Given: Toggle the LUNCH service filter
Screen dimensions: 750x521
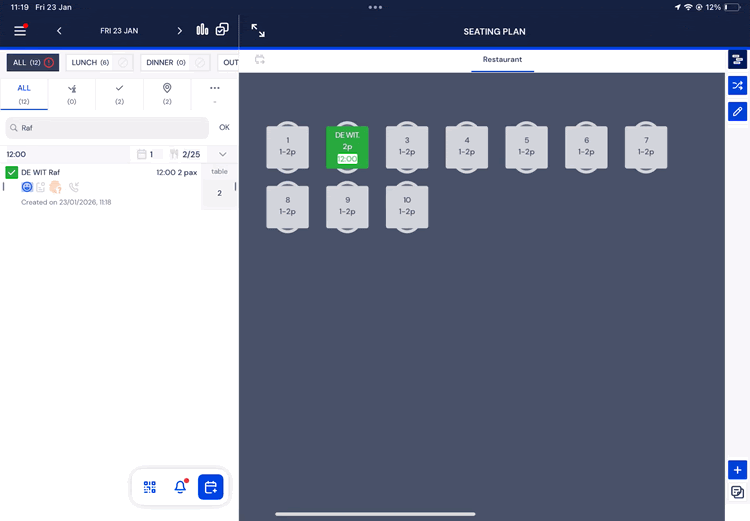Looking at the screenshot, I should 99,62.
